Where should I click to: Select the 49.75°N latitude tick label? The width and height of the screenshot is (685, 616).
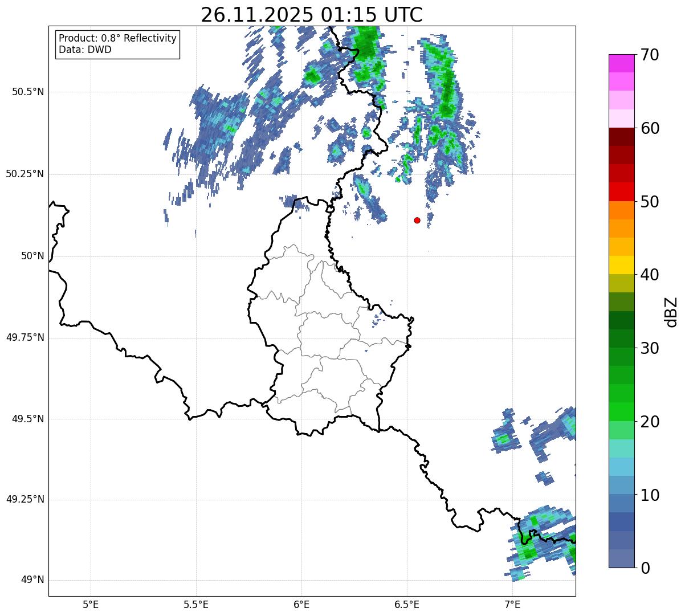point(25,337)
